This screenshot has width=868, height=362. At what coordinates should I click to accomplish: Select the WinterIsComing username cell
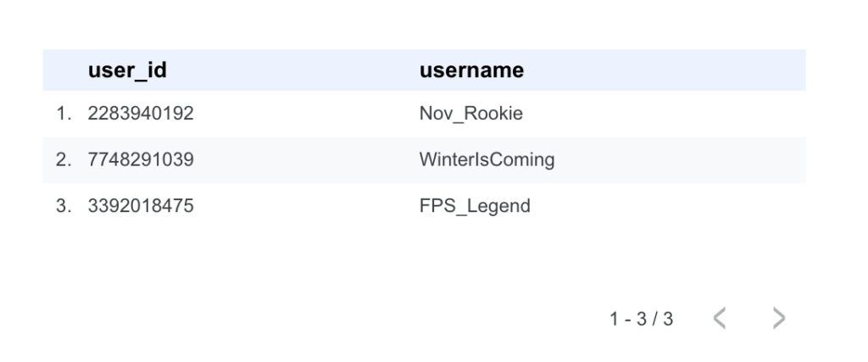(x=487, y=160)
